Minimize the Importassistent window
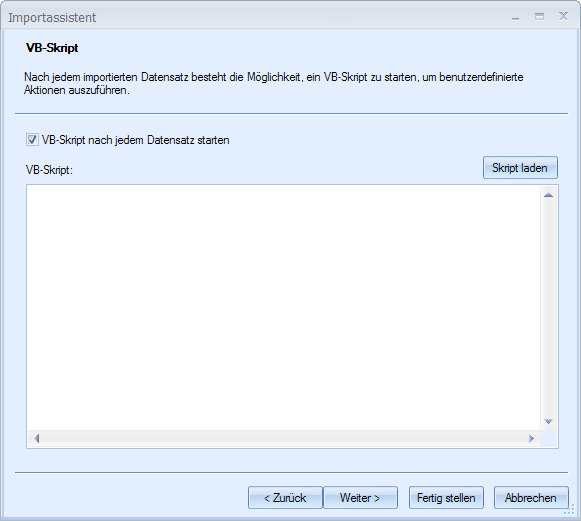The width and height of the screenshot is (581, 521). [515, 17]
